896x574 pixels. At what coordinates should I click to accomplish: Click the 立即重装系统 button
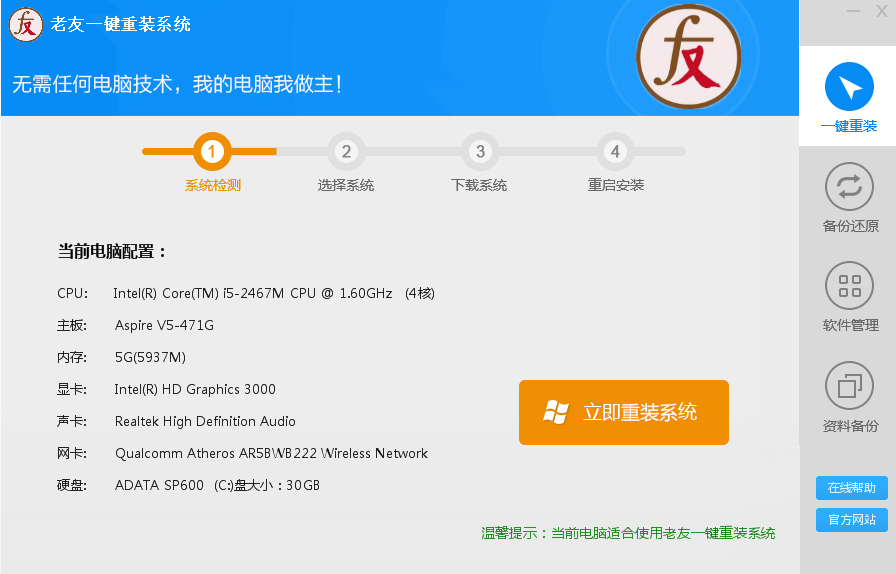pos(623,412)
